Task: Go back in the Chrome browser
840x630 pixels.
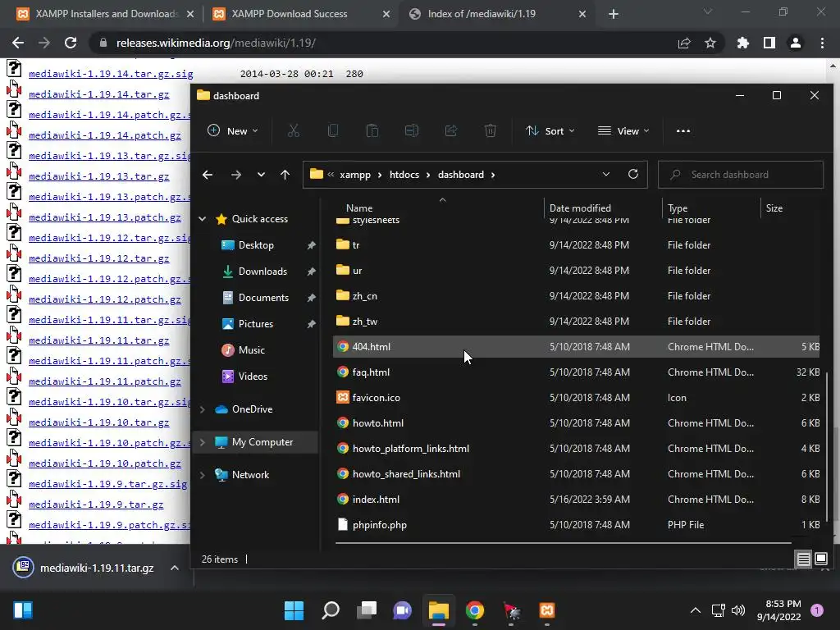Action: (x=18, y=43)
